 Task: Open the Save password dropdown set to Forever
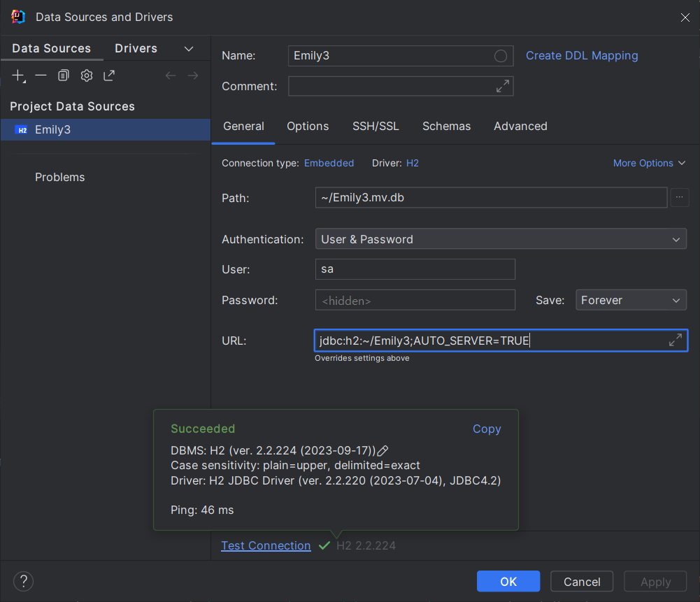(x=631, y=300)
